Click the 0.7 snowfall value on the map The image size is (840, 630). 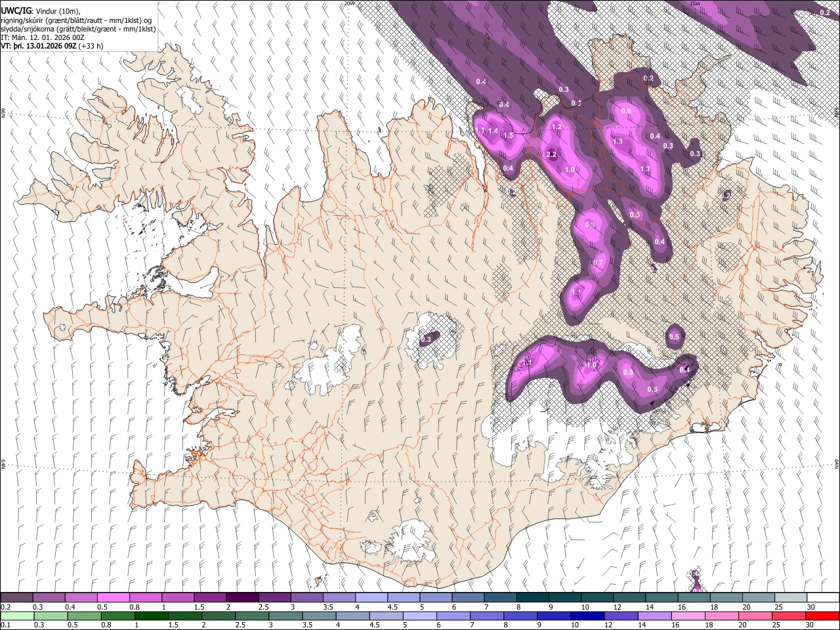coord(598,263)
